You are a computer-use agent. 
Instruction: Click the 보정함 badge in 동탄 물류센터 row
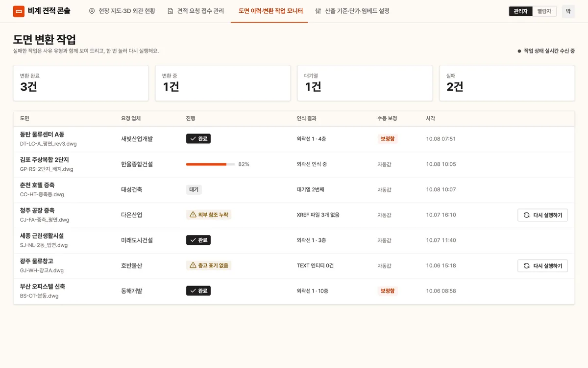point(388,139)
